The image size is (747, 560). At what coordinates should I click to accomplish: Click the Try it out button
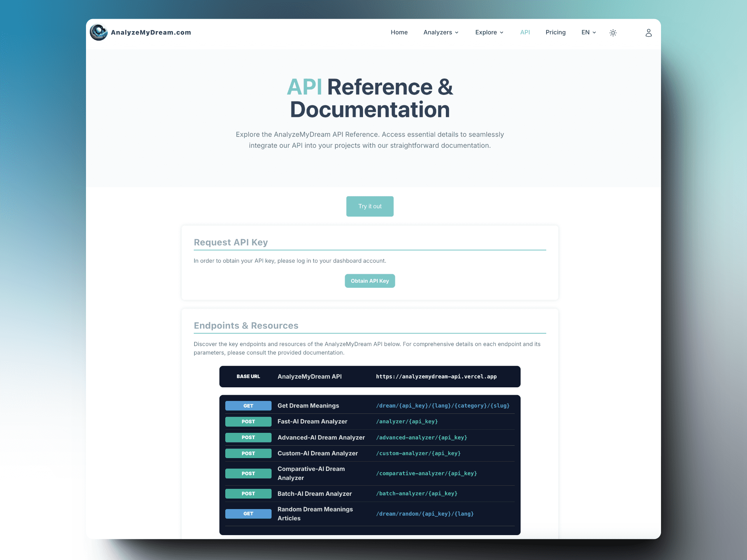pos(370,206)
